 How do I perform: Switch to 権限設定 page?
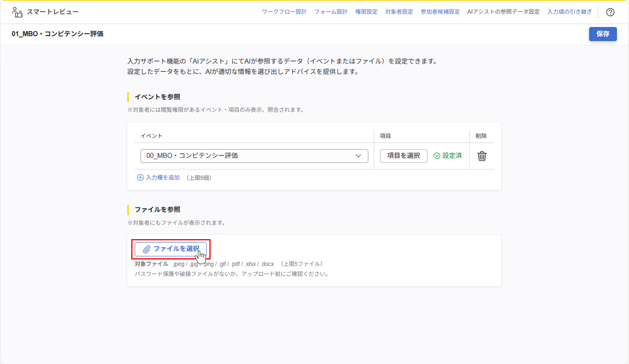tap(366, 12)
